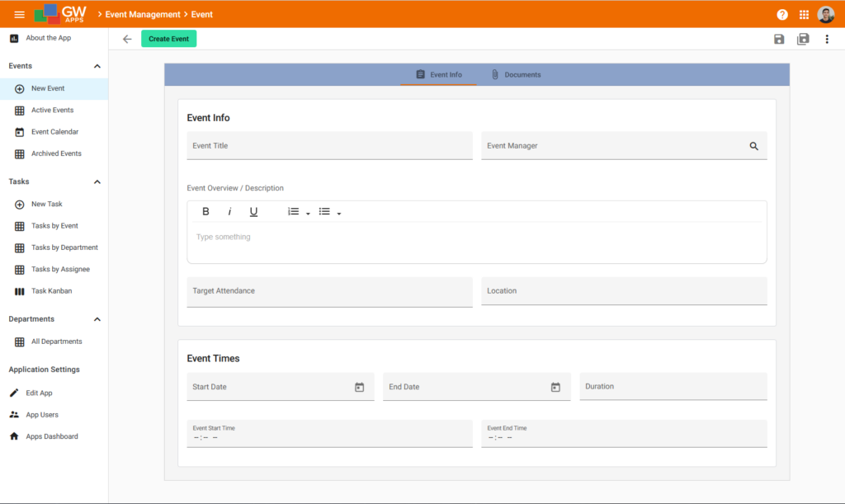This screenshot has width=845, height=504.
Task: Click the Edit App pencil icon
Action: [x=14, y=393]
